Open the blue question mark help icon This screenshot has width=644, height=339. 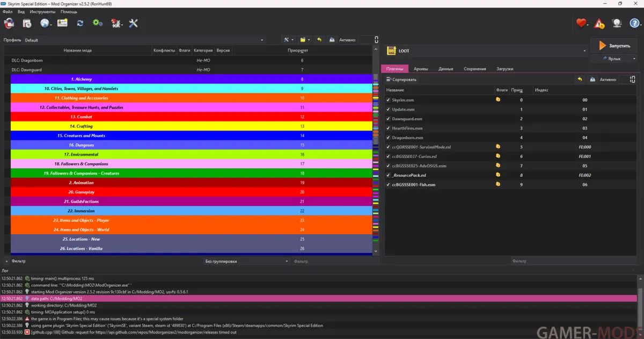point(635,23)
